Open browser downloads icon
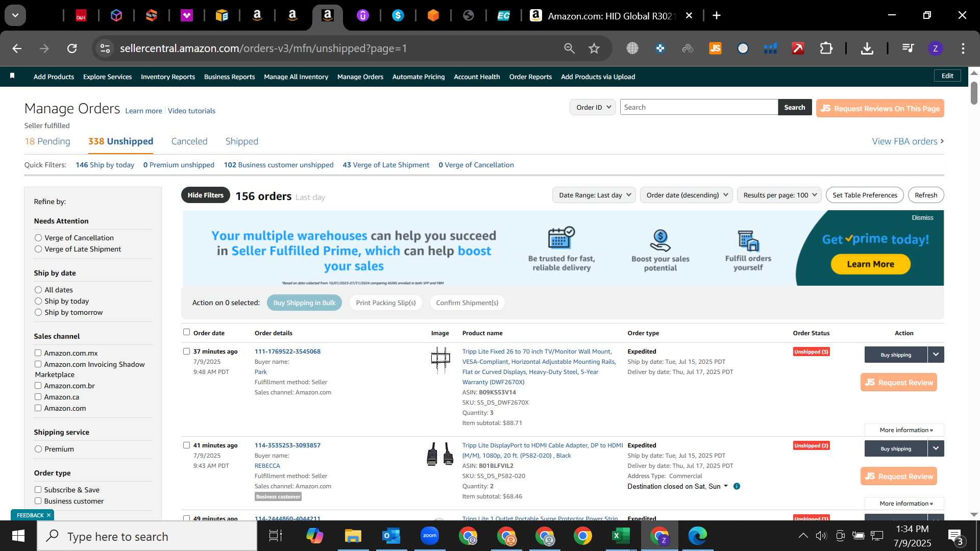This screenshot has width=980, height=551. (x=867, y=48)
